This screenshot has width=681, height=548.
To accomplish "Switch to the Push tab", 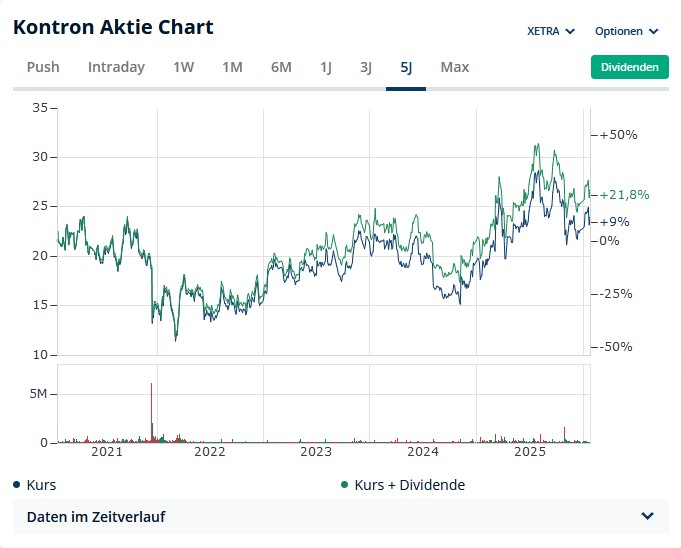I will (x=43, y=67).
